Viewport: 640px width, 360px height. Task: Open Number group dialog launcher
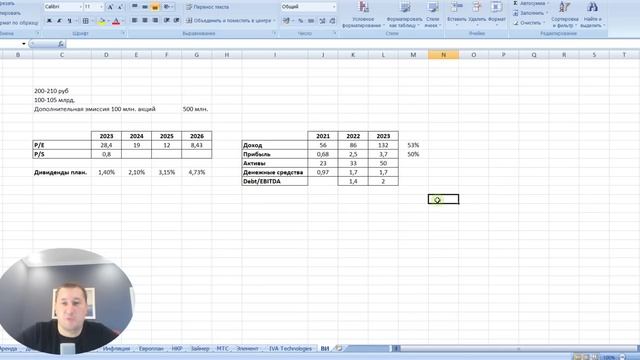(x=335, y=33)
